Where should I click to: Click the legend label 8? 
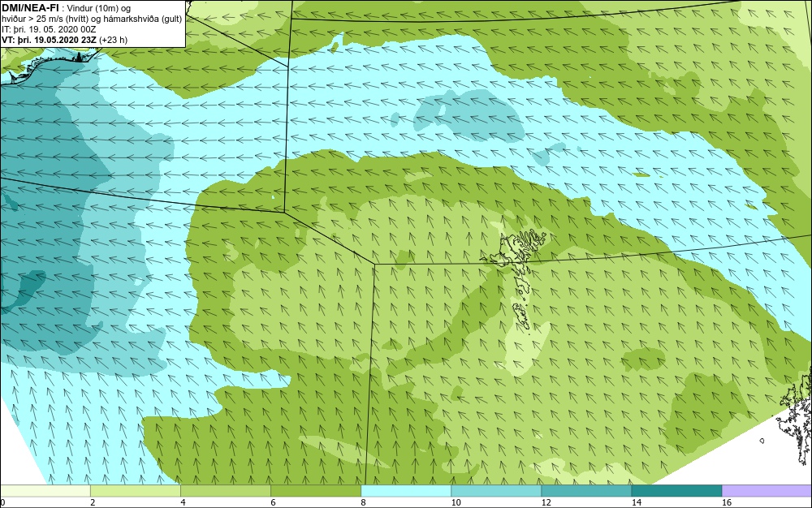(363, 502)
